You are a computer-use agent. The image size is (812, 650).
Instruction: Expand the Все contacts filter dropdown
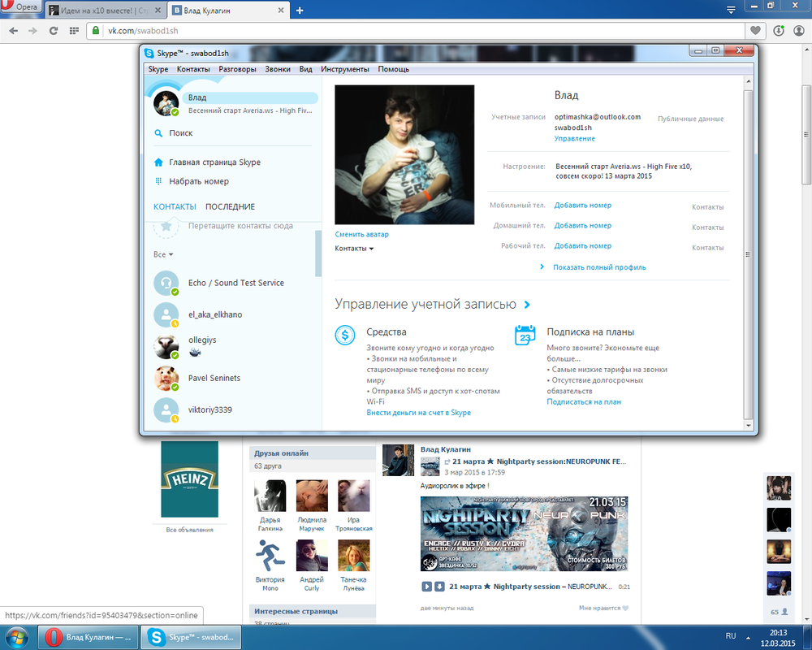point(163,254)
